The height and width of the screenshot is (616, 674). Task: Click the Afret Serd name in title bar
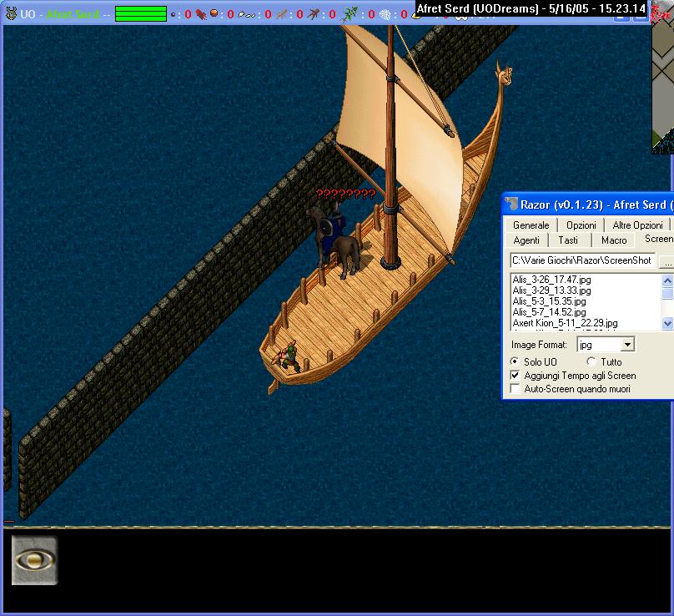pos(73,14)
